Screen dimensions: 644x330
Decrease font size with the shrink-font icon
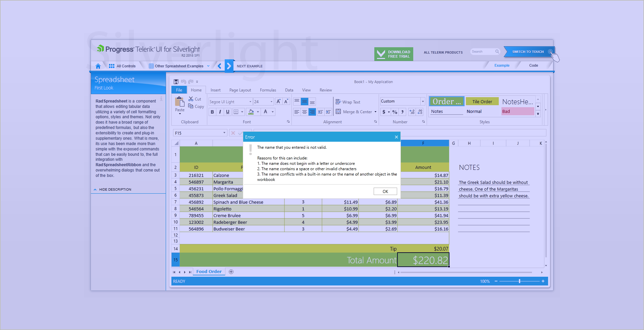pos(286,102)
